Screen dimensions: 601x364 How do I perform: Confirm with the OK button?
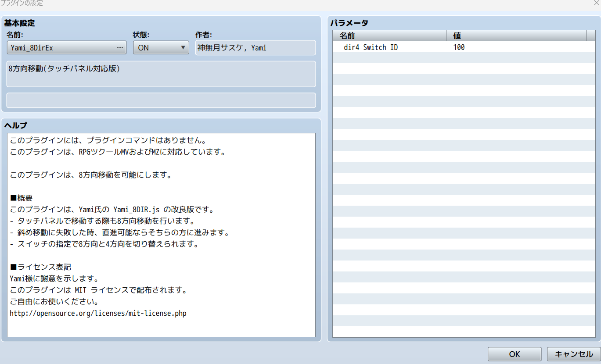tap(515, 354)
